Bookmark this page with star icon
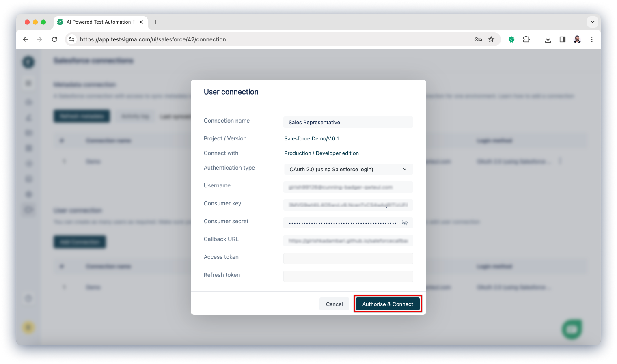Screen dimensions: 617x364 [491, 39]
